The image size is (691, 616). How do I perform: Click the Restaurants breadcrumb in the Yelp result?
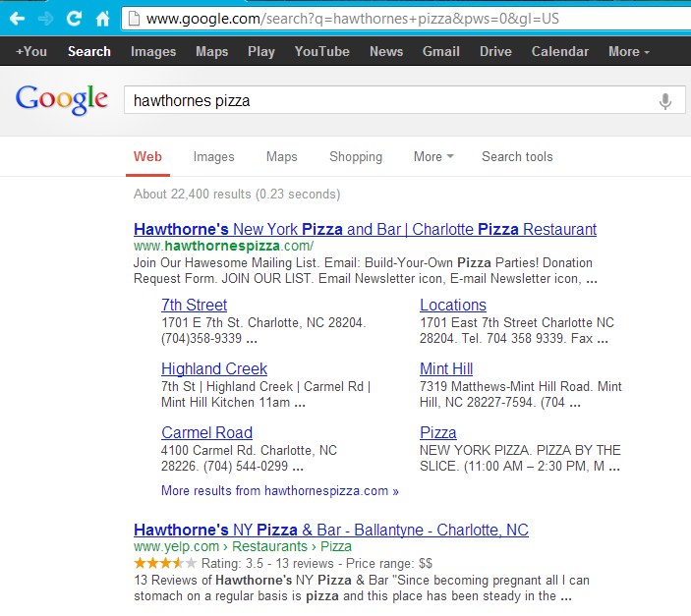[269, 546]
